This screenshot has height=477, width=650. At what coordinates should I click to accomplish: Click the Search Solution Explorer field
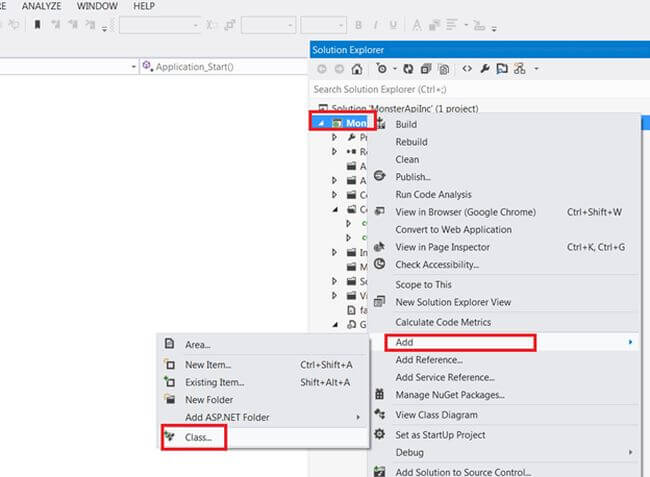(480, 89)
